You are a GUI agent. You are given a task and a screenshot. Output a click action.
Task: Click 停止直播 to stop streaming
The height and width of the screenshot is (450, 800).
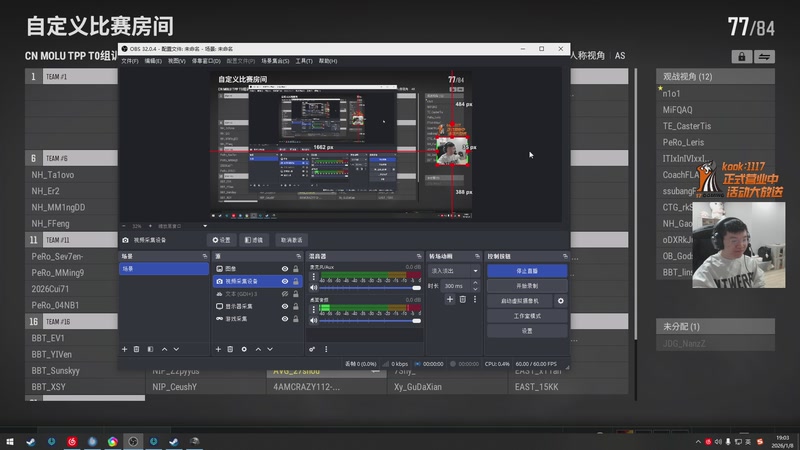527,271
